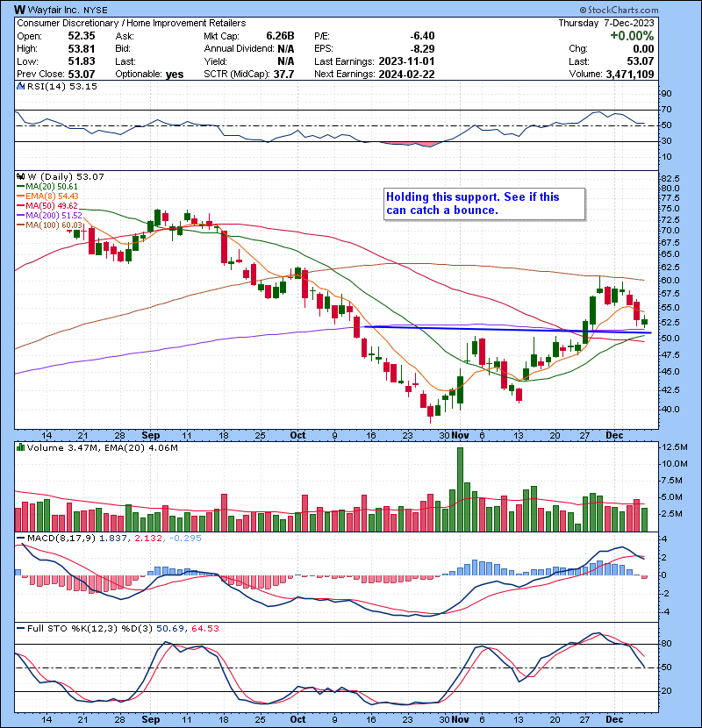Click the 'W' ticker symbol in the header
The image size is (702, 728).
19,10
